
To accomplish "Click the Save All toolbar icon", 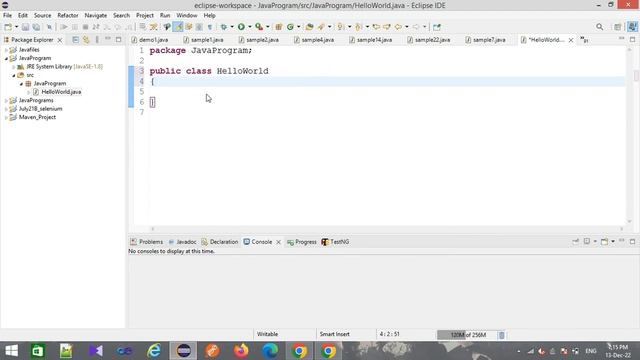I will 36,27.
